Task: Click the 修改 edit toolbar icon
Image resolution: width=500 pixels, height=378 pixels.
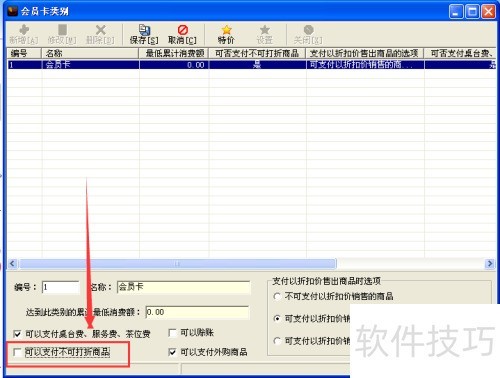Action: pos(62,30)
